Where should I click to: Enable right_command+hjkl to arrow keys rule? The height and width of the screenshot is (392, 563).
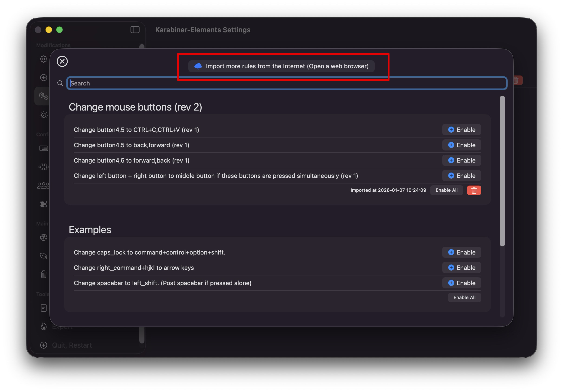click(x=461, y=268)
